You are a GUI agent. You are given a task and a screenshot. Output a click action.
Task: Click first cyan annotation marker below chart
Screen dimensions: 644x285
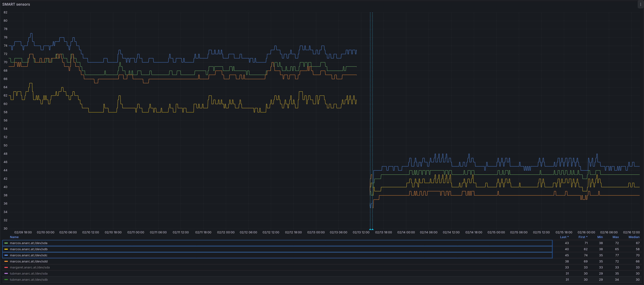370,229
